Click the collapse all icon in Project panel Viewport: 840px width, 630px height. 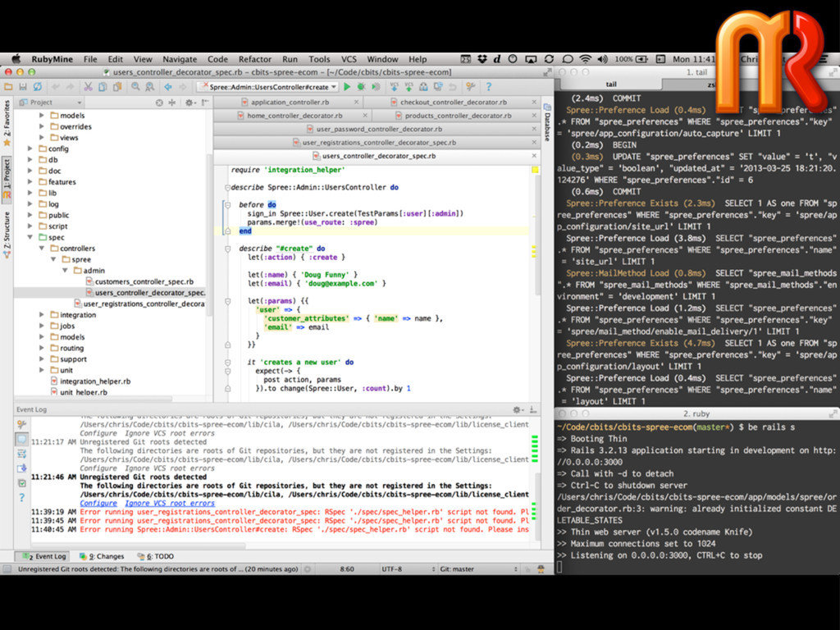(x=172, y=103)
